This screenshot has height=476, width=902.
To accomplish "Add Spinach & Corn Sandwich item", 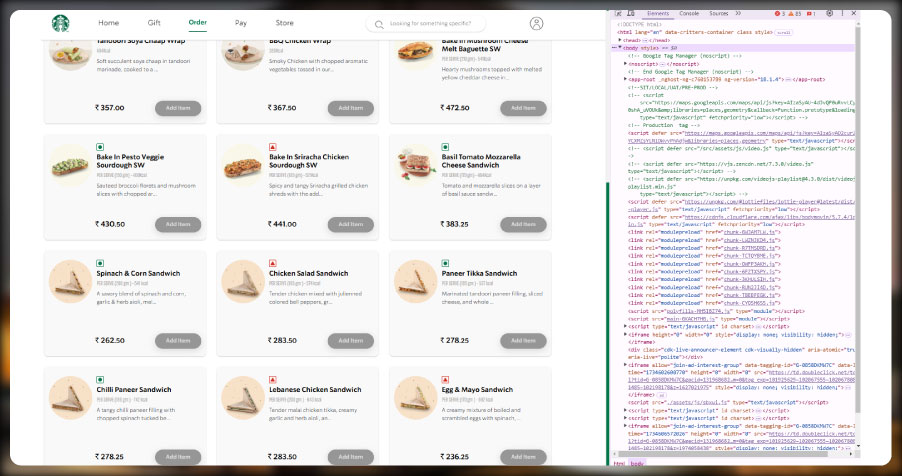I will (x=178, y=340).
